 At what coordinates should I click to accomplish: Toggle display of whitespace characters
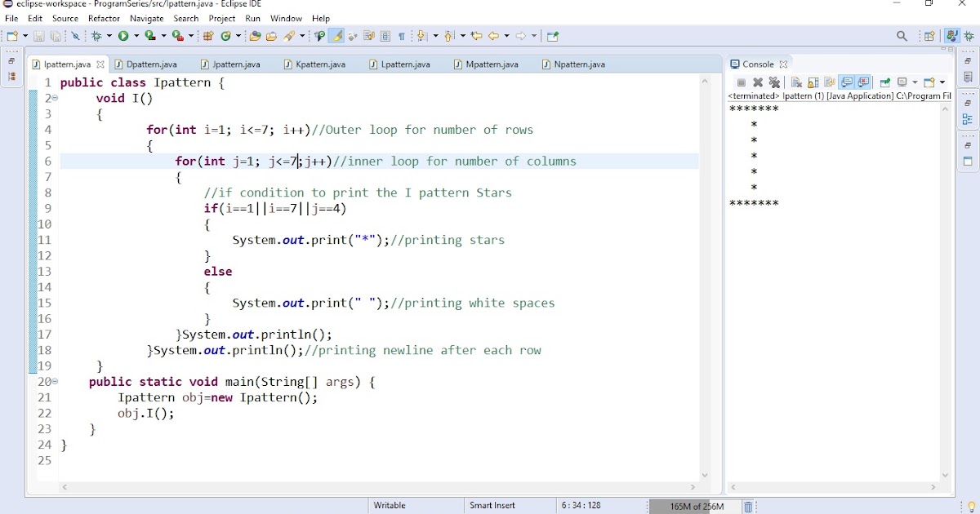point(403,36)
